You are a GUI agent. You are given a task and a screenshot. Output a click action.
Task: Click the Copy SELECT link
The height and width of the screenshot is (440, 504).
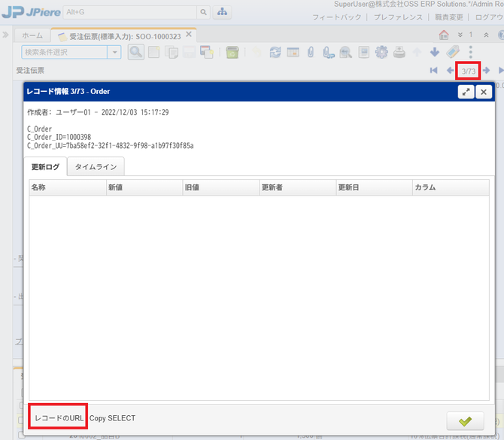[x=112, y=418]
